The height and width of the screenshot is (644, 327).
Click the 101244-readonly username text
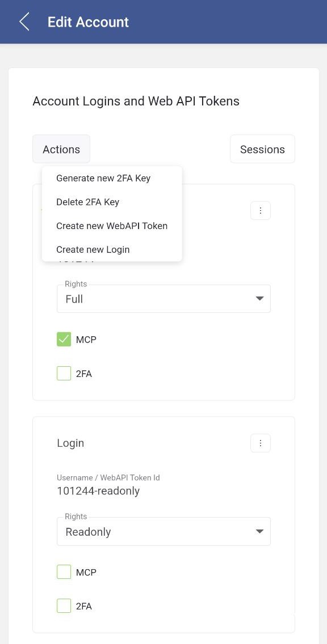(98, 491)
